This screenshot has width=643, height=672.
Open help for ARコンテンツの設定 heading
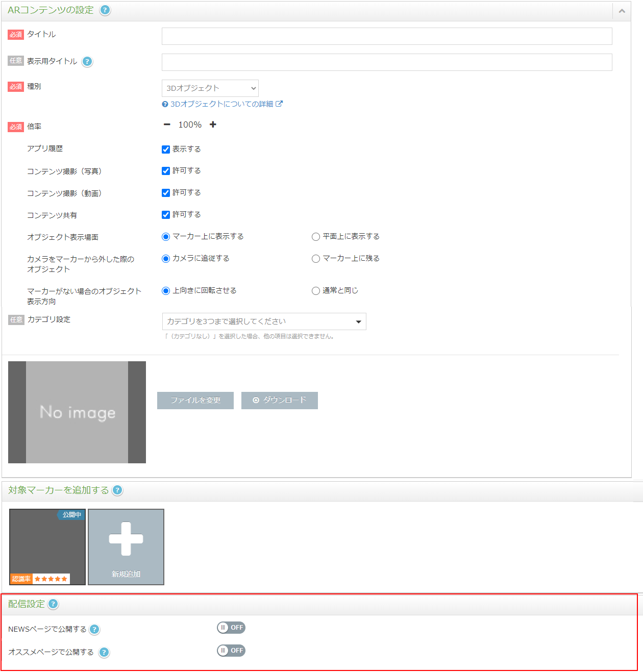[x=105, y=10]
